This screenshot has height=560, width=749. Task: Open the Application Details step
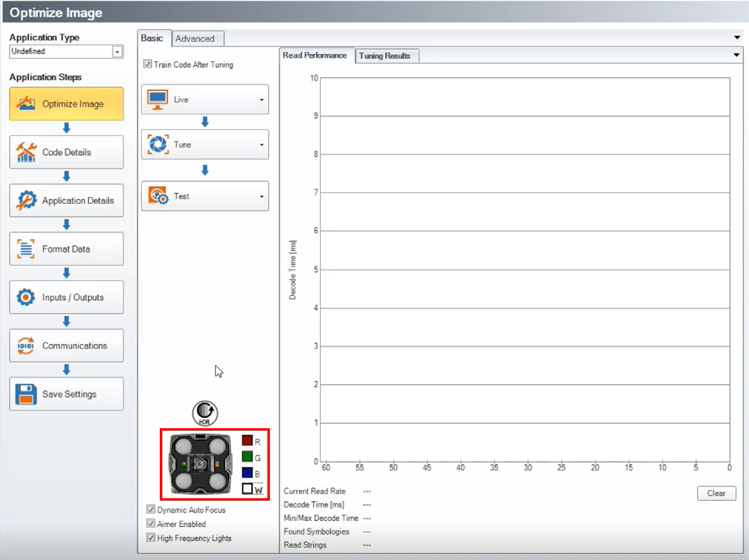(x=66, y=200)
